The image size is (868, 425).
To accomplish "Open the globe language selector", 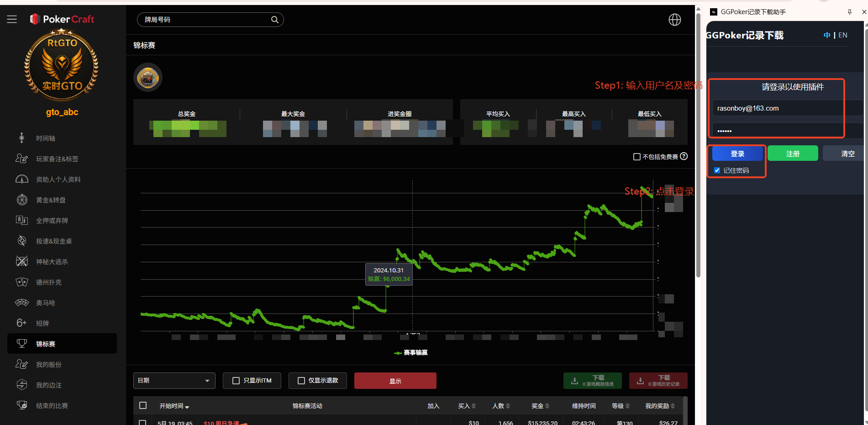I will [x=674, y=20].
